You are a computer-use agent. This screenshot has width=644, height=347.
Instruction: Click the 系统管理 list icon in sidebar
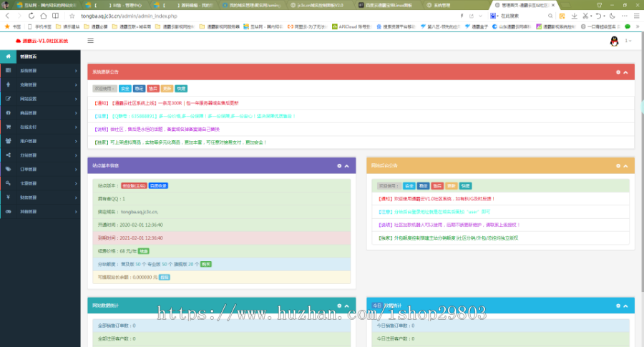(x=8, y=71)
